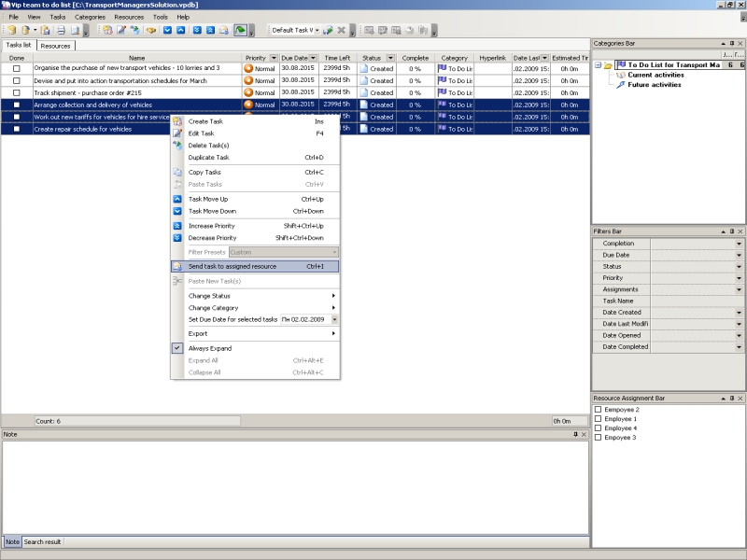Screen dimensions: 747x560
Task: Click the Task Name filter field
Action: tap(696, 301)
